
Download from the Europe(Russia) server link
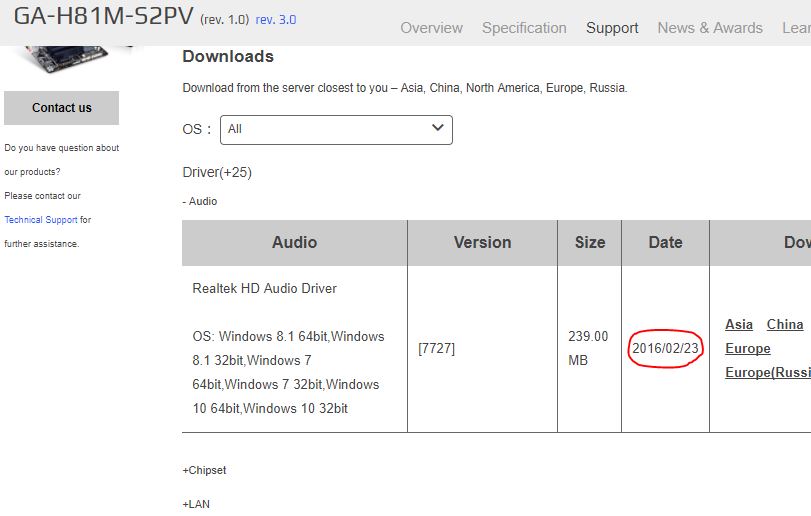tap(768, 372)
